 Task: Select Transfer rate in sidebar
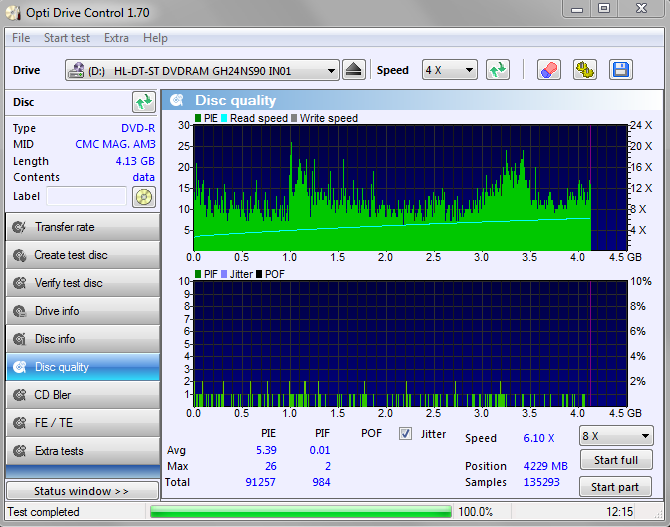[x=83, y=227]
